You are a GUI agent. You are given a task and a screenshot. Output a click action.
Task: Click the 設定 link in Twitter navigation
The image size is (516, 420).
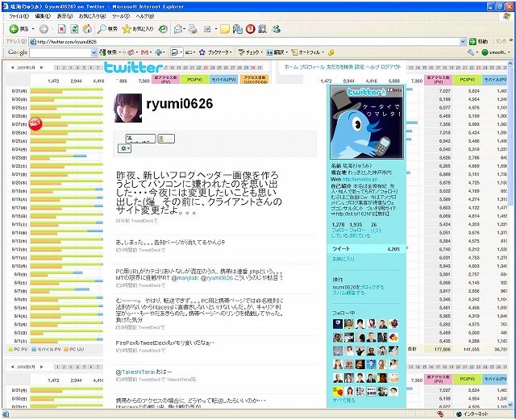(x=360, y=67)
